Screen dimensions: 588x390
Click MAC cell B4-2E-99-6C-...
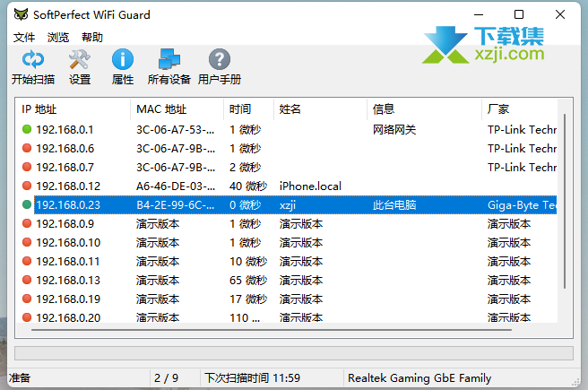pyautogui.click(x=176, y=204)
